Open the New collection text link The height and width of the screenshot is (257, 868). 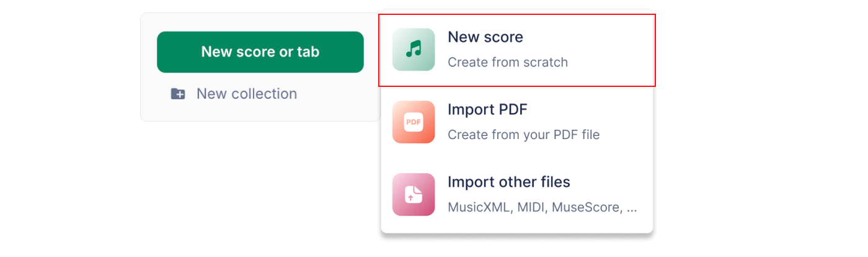(x=246, y=94)
